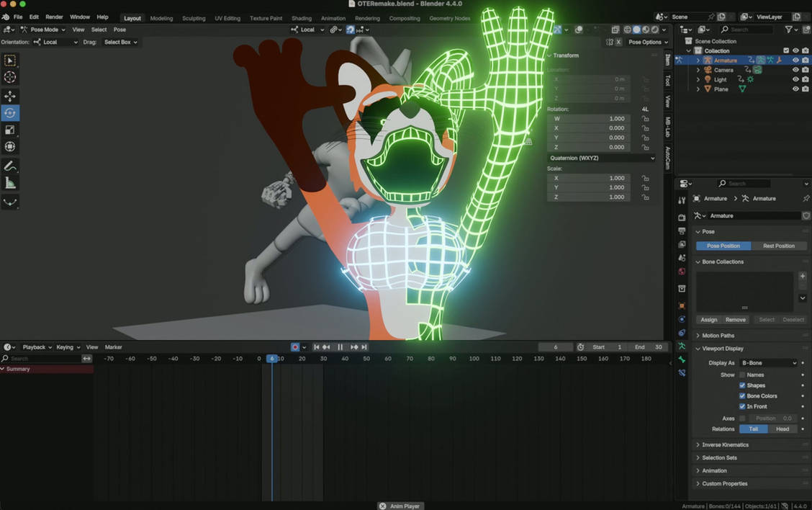Select the combined Transform tool
The width and height of the screenshot is (812, 510).
[10, 147]
